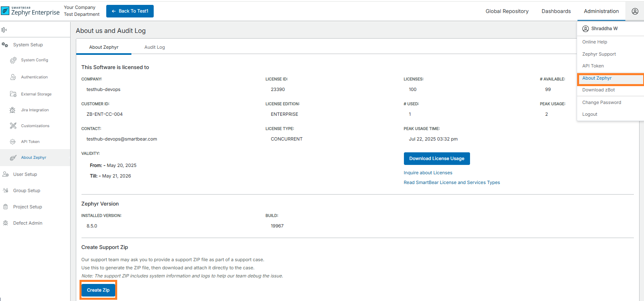Expand the Group Setup section
Image resolution: width=644 pixels, height=301 pixels.
(26, 191)
